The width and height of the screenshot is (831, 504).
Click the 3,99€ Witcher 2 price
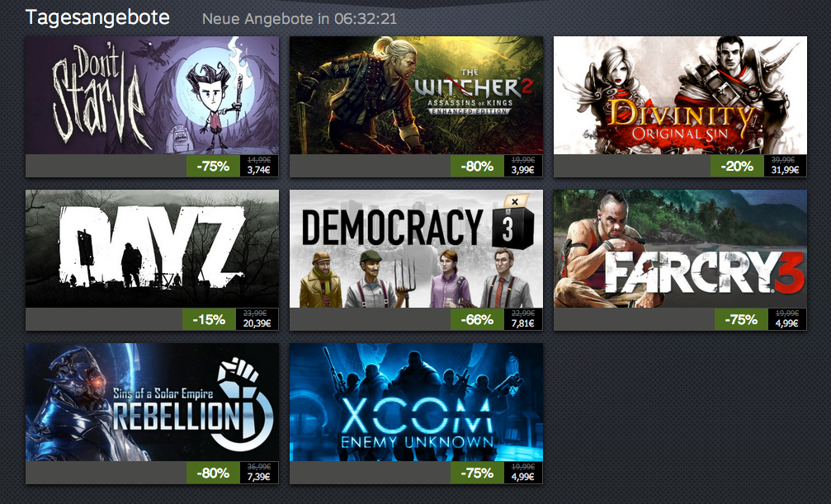coord(523,170)
